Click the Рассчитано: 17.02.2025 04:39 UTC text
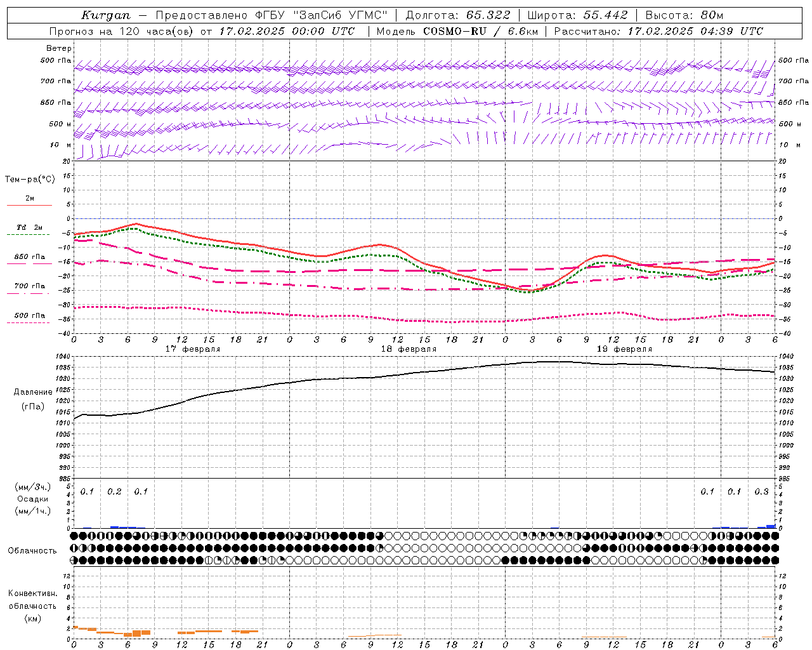 point(658,31)
